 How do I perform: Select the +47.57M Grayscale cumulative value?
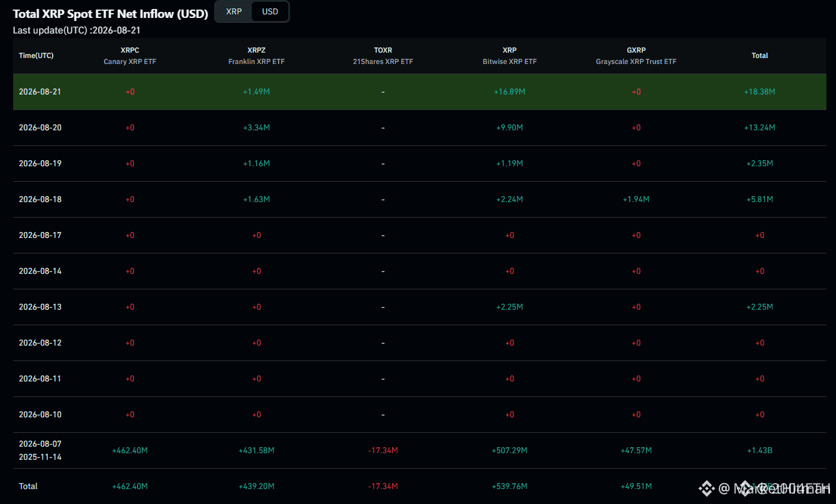tap(636, 450)
